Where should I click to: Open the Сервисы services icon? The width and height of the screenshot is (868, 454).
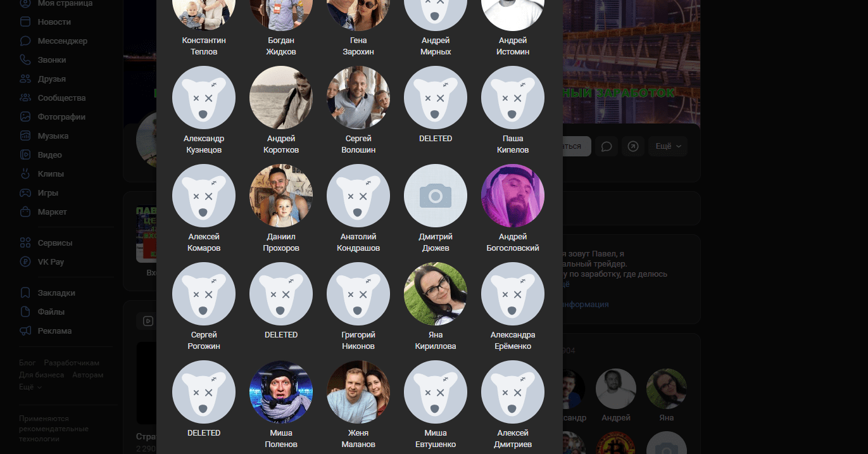[25, 243]
